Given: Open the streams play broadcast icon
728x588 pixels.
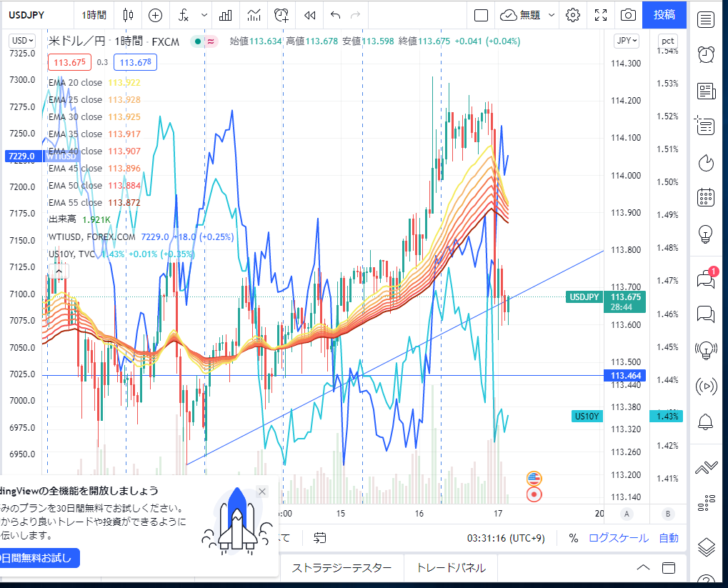Looking at the screenshot, I should 706,387.
